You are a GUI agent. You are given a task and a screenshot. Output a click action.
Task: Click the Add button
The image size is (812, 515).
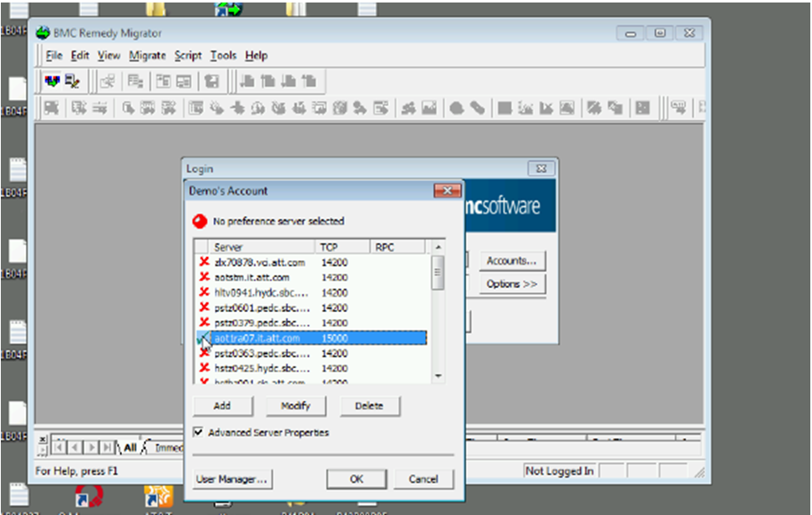tap(223, 406)
